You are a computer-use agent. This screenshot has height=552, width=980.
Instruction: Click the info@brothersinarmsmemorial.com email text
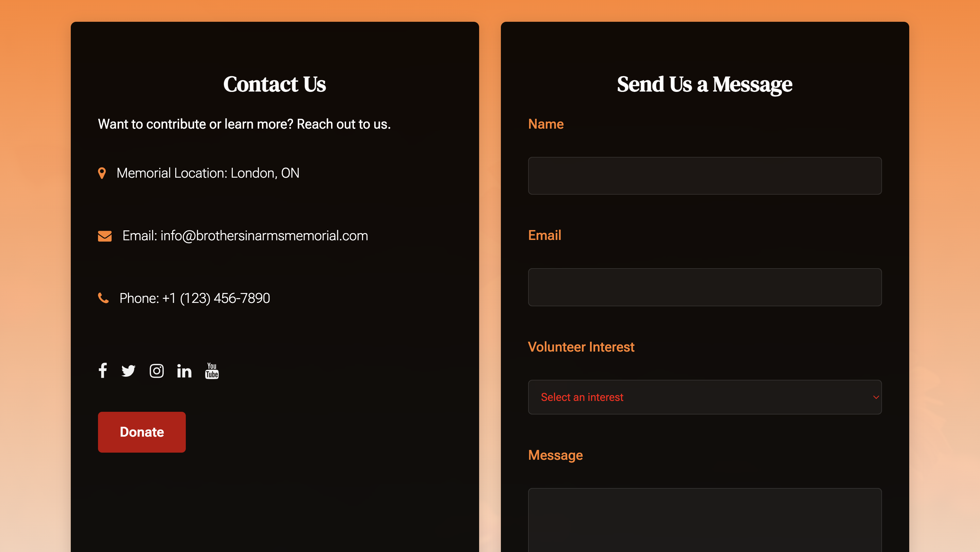pyautogui.click(x=264, y=236)
